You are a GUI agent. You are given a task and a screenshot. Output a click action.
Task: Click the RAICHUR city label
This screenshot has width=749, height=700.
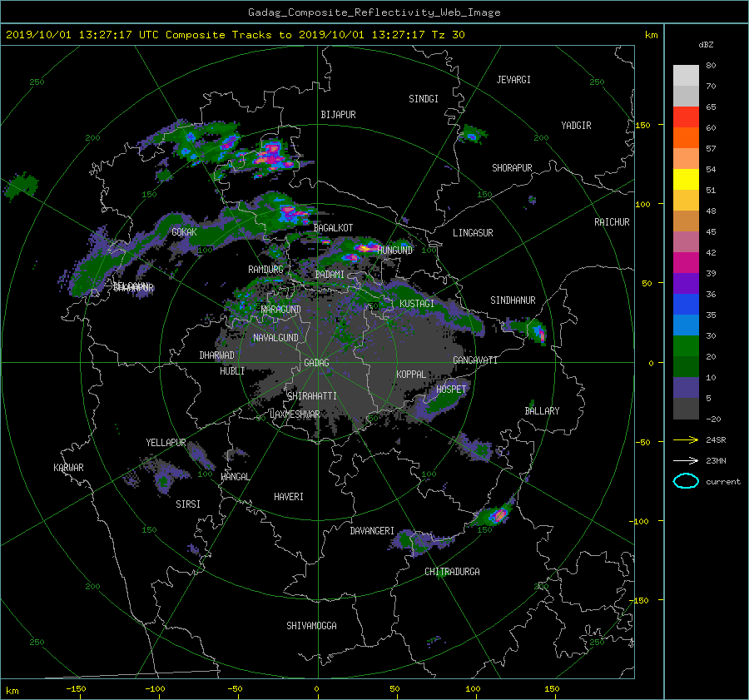click(x=612, y=222)
